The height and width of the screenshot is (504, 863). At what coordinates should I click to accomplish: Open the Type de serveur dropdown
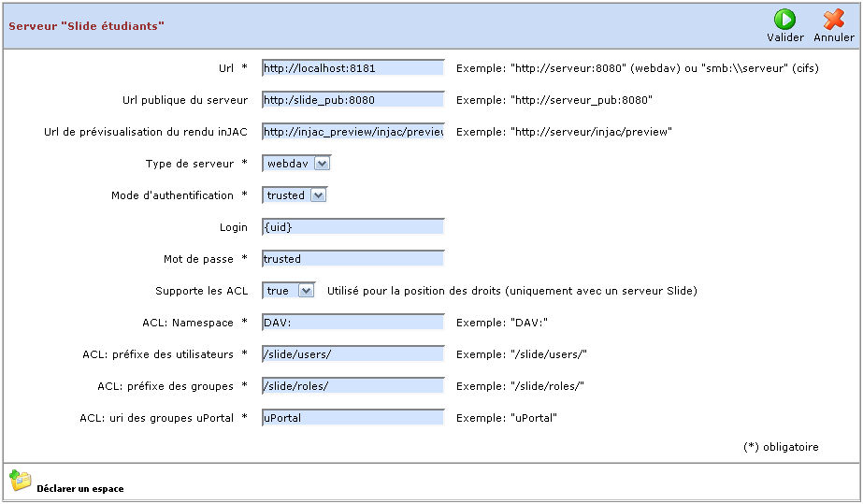coord(296,164)
